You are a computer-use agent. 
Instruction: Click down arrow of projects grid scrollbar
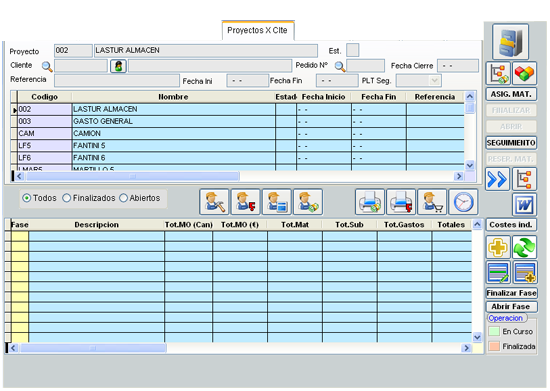(x=470, y=165)
